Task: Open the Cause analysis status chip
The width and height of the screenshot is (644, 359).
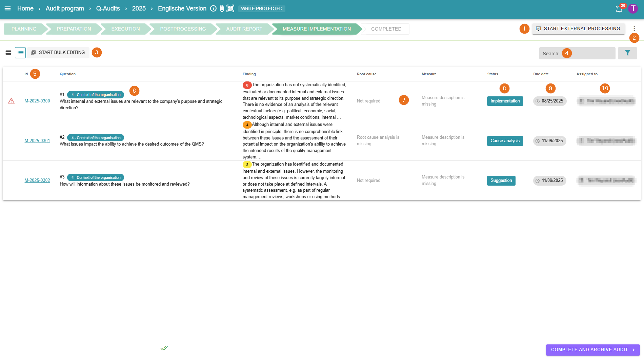Action: pos(505,141)
